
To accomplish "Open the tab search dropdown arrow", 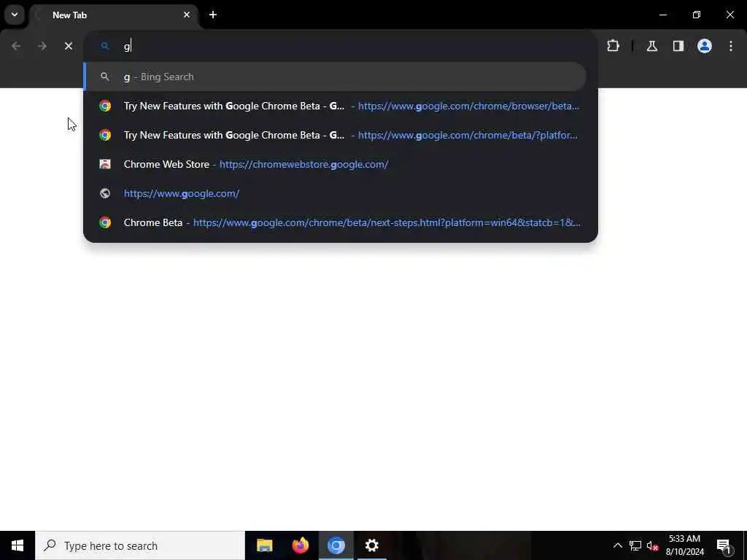I will pos(15,15).
